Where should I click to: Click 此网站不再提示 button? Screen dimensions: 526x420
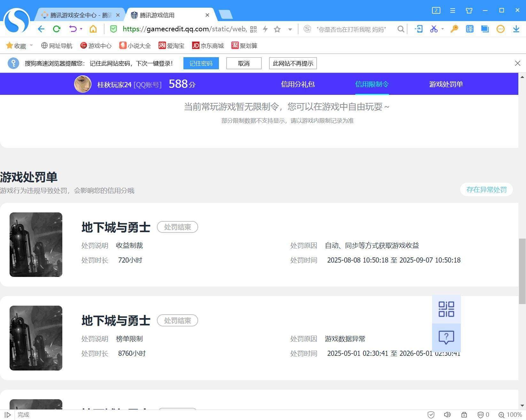pyautogui.click(x=293, y=63)
